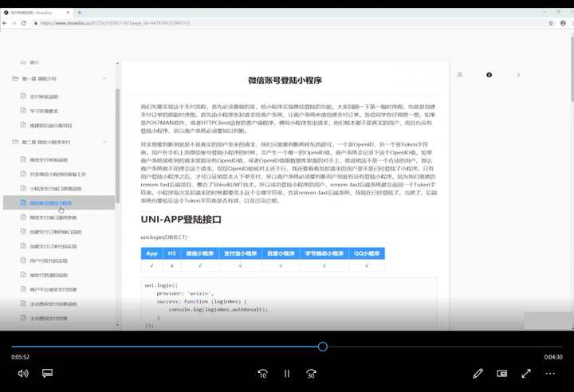Click the black info circle icon
Screen dimensions: 574x392
click(489, 75)
